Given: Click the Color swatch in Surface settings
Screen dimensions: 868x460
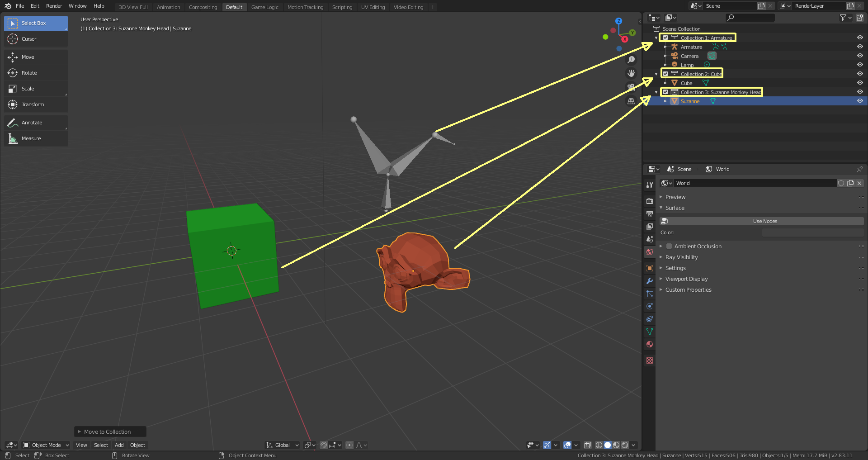Looking at the screenshot, I should 812,232.
